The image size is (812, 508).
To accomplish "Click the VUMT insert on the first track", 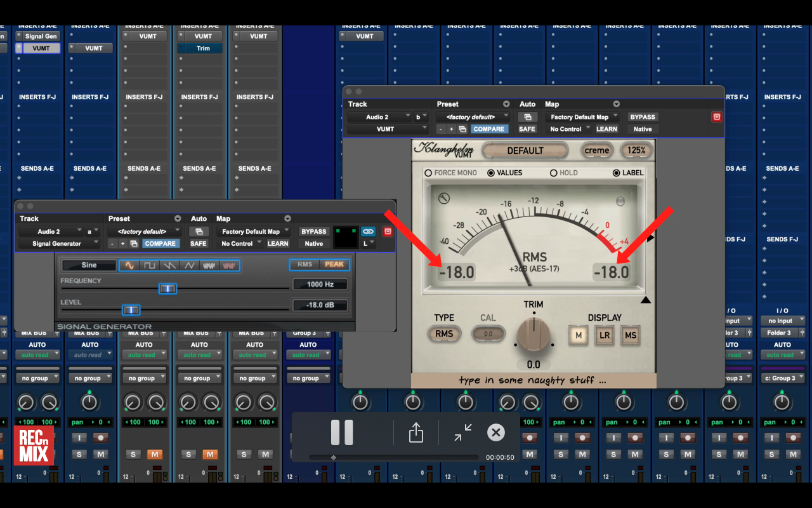I will 41,48.
